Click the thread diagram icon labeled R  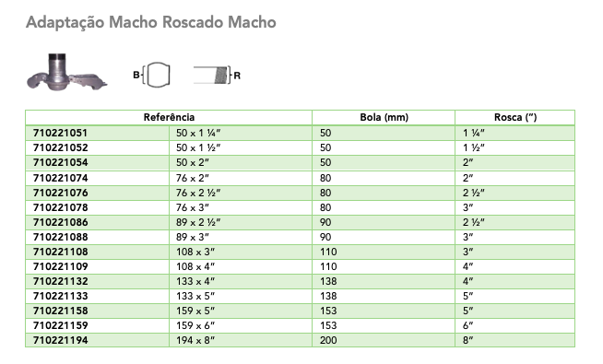217,75
